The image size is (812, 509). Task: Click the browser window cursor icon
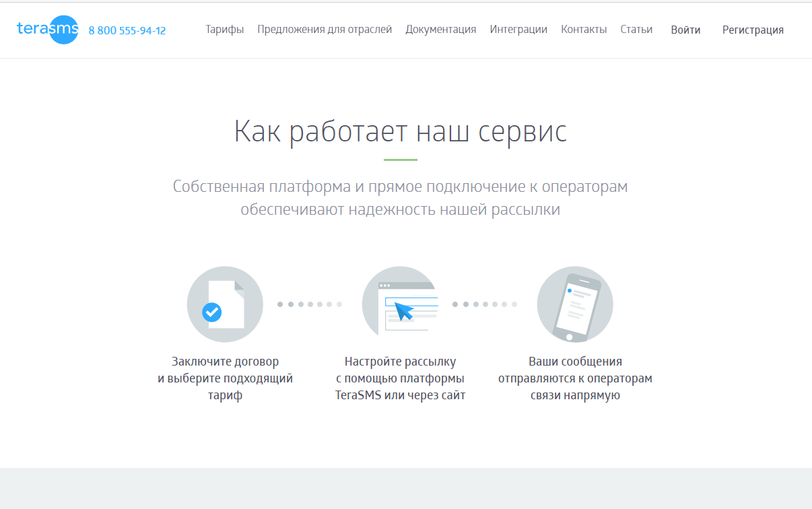click(x=400, y=304)
